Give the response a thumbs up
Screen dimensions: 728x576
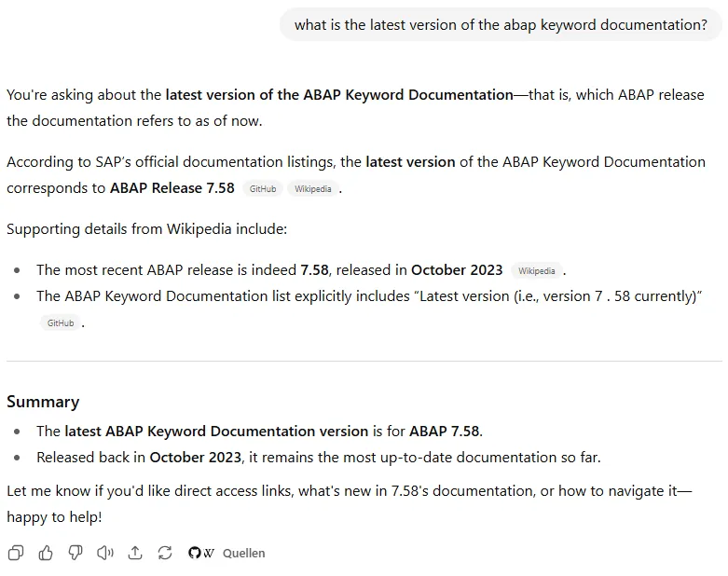coord(46,553)
